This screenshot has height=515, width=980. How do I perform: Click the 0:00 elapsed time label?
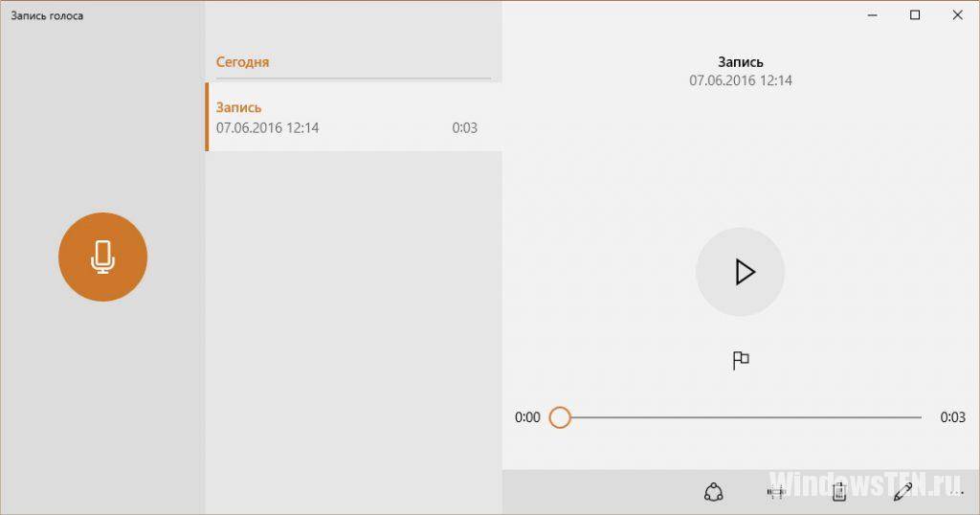(x=527, y=417)
